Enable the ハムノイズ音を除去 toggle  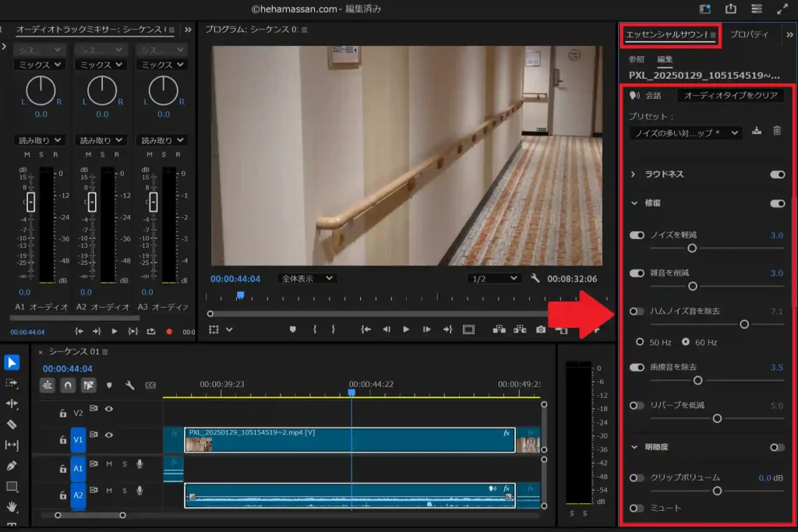coord(637,311)
